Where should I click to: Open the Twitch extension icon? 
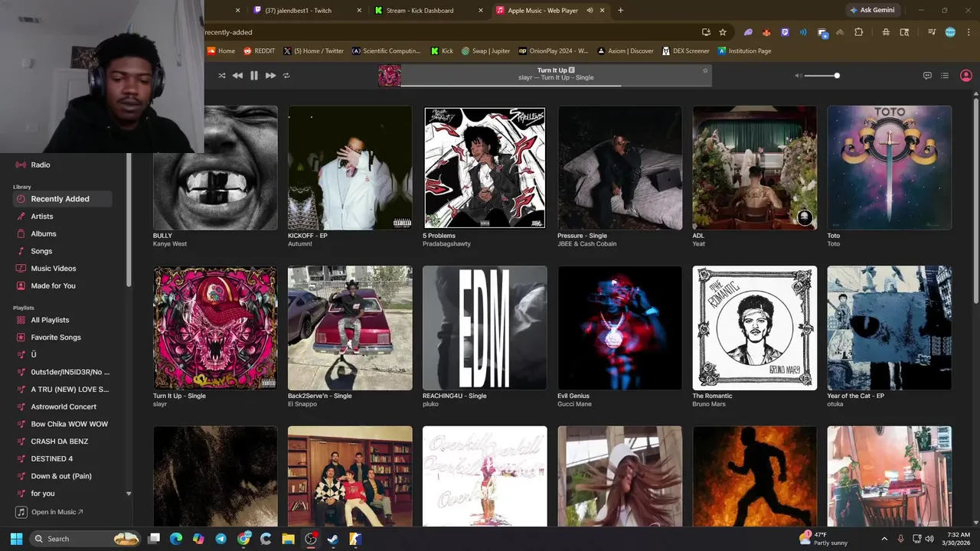point(785,32)
